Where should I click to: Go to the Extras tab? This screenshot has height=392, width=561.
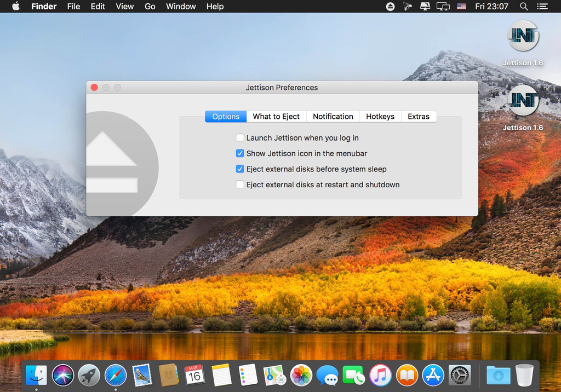(419, 117)
